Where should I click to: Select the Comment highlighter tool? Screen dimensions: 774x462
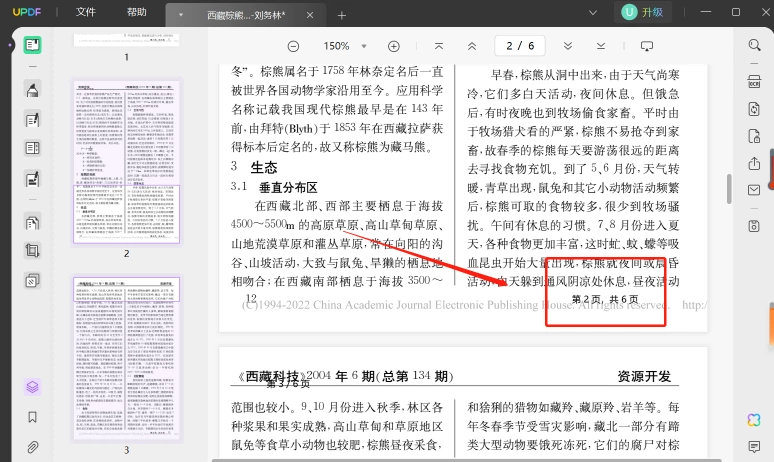point(33,90)
